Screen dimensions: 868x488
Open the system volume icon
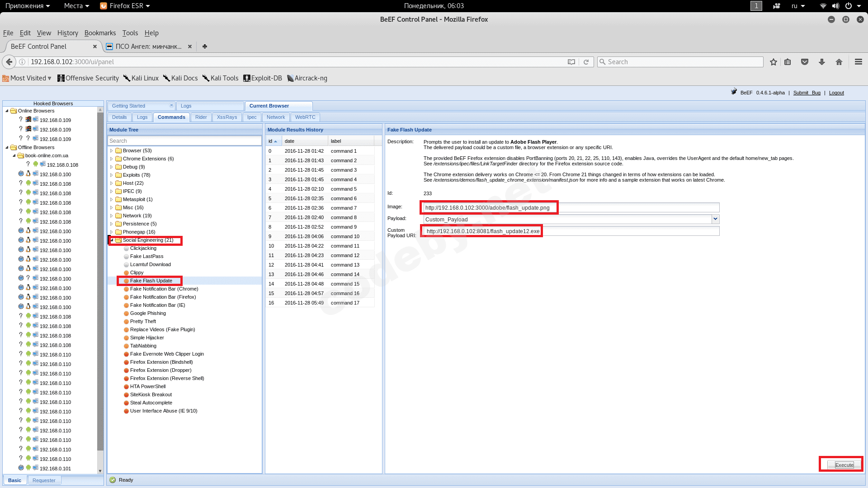835,6
